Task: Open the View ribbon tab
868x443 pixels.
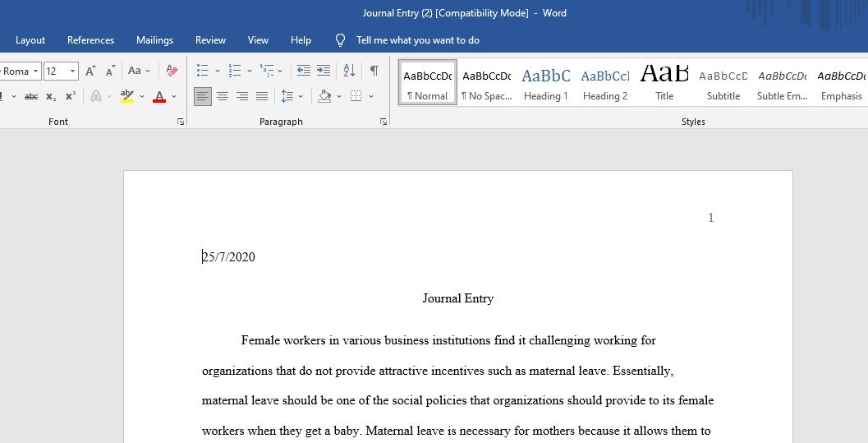Action: 258,40
